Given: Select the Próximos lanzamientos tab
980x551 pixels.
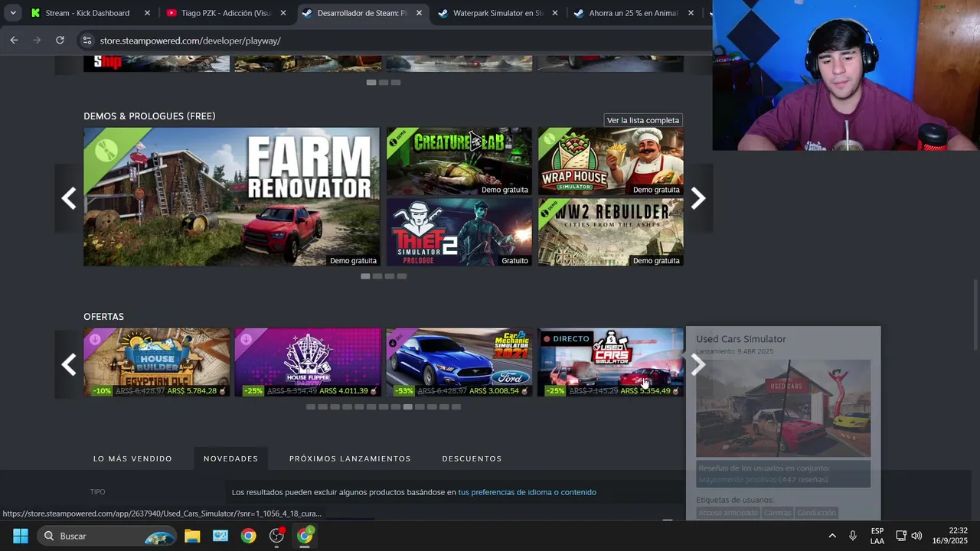Looking at the screenshot, I should click(x=350, y=458).
